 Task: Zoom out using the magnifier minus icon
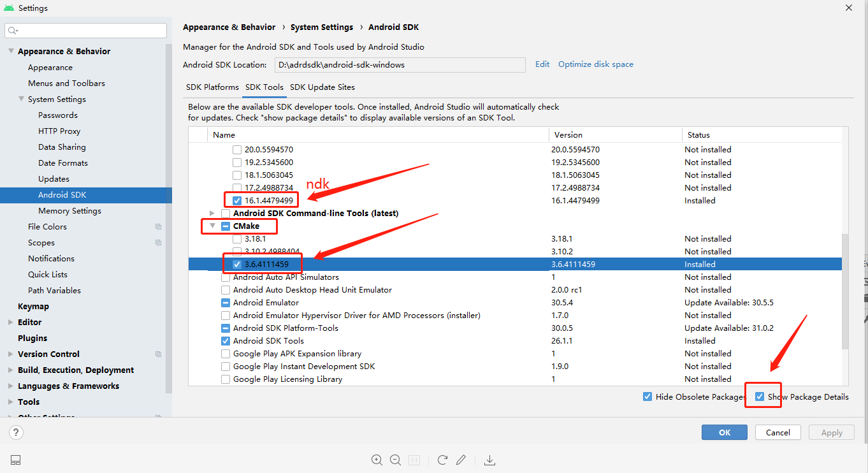pos(395,460)
